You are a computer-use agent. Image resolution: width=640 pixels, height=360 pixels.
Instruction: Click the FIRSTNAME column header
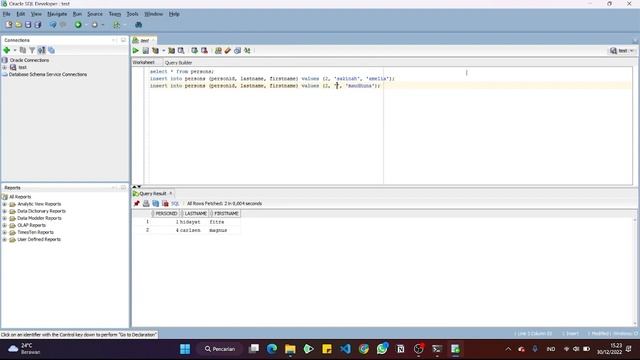coord(226,213)
